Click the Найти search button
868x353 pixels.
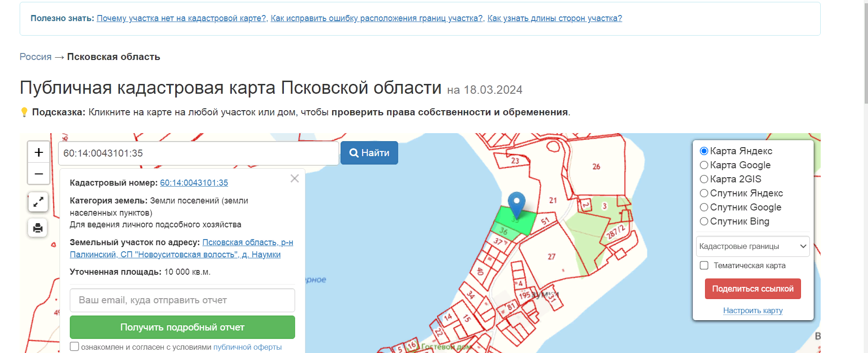point(369,153)
